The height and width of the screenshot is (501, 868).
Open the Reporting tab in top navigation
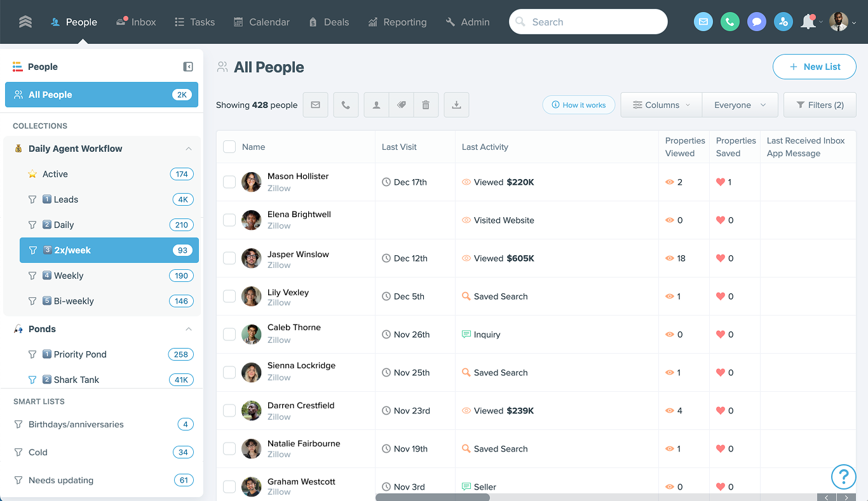pos(397,22)
